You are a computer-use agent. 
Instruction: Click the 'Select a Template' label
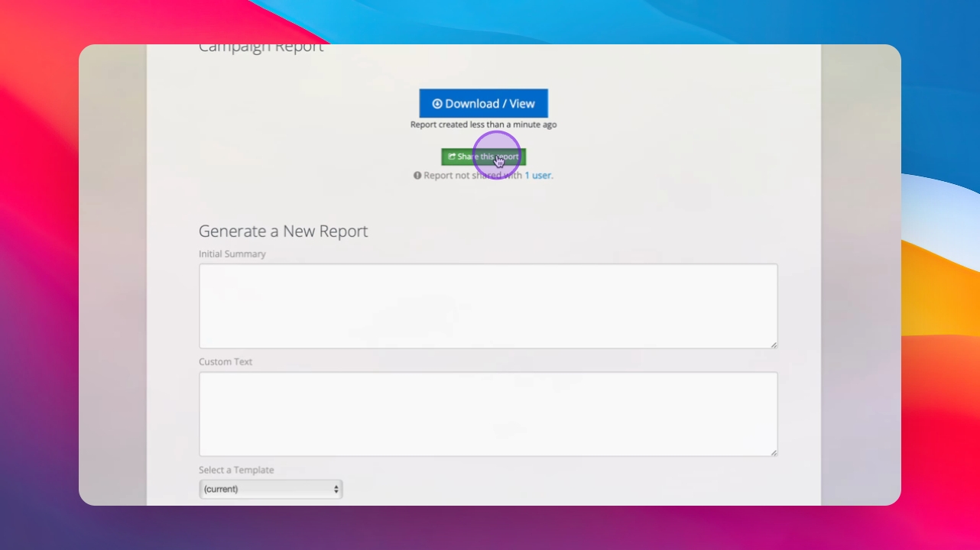(x=236, y=470)
